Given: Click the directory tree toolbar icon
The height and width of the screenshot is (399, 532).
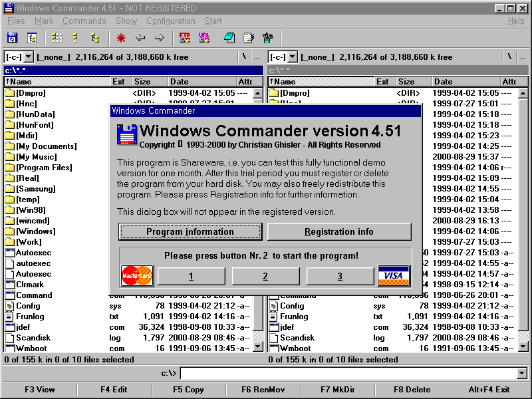Looking at the screenshot, I should (95, 38).
